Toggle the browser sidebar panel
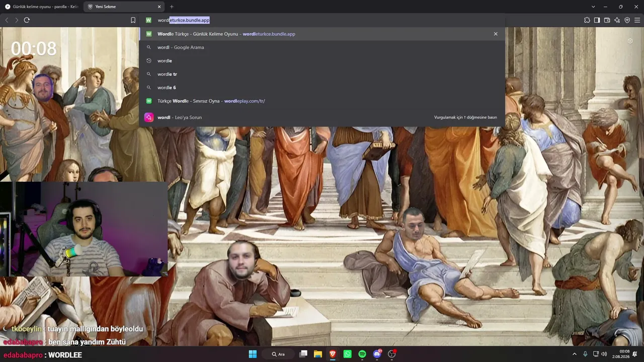The image size is (644, 362). [597, 20]
